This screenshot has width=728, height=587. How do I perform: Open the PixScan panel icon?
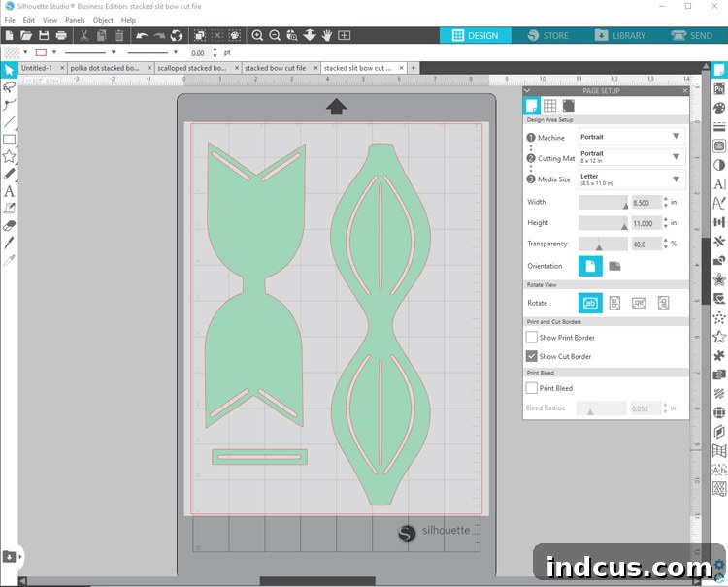718,89
